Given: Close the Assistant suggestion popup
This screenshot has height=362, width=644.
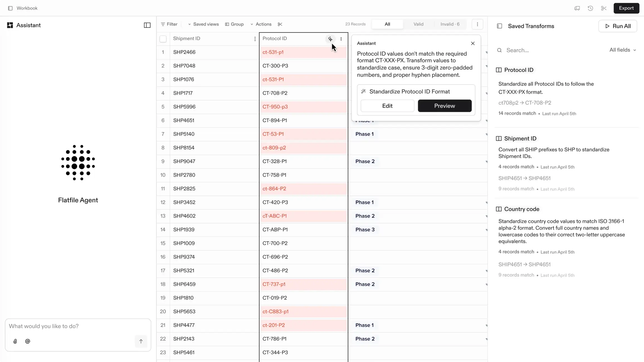Looking at the screenshot, I should click(473, 43).
